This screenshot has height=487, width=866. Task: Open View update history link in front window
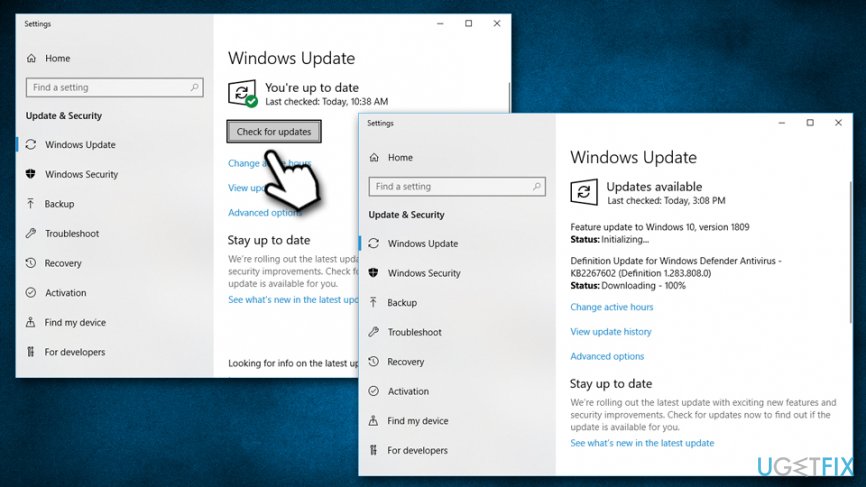611,331
